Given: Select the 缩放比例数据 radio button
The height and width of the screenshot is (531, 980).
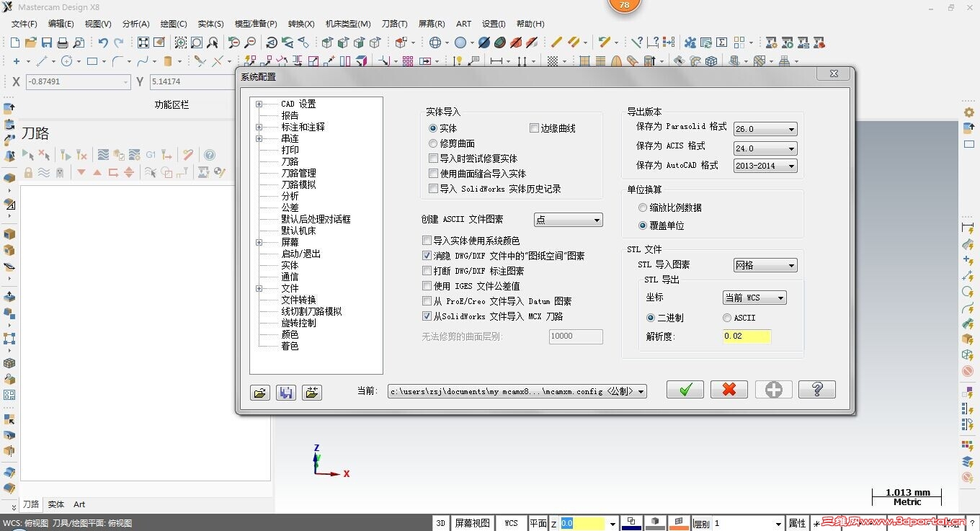Looking at the screenshot, I should coord(642,208).
